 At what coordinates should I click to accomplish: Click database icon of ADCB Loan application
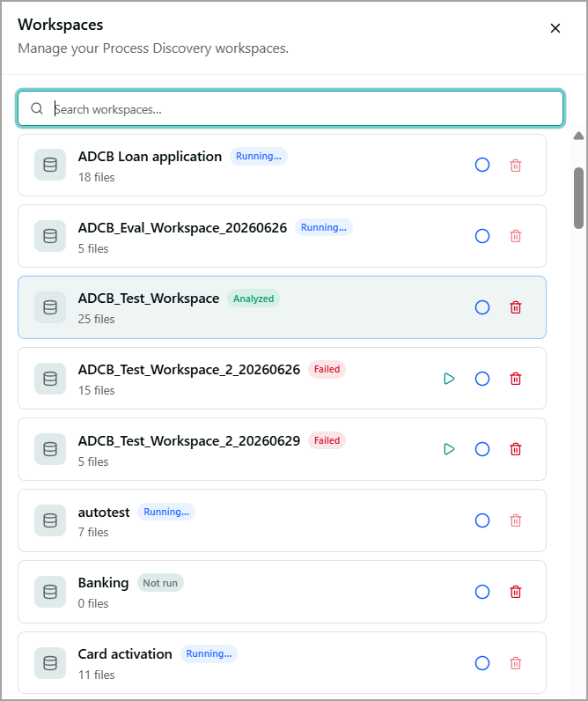(50, 165)
